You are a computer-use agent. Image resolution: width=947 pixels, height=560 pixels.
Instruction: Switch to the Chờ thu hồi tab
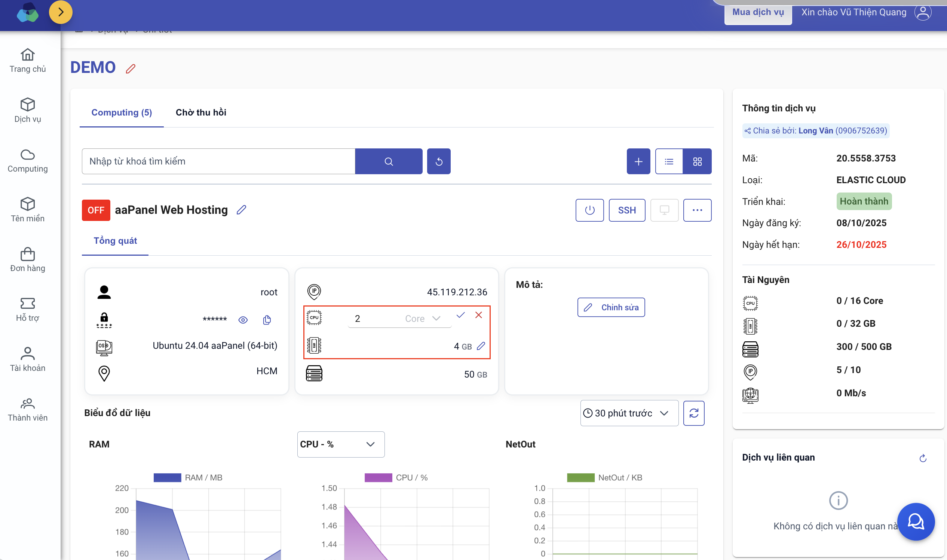coord(201,113)
